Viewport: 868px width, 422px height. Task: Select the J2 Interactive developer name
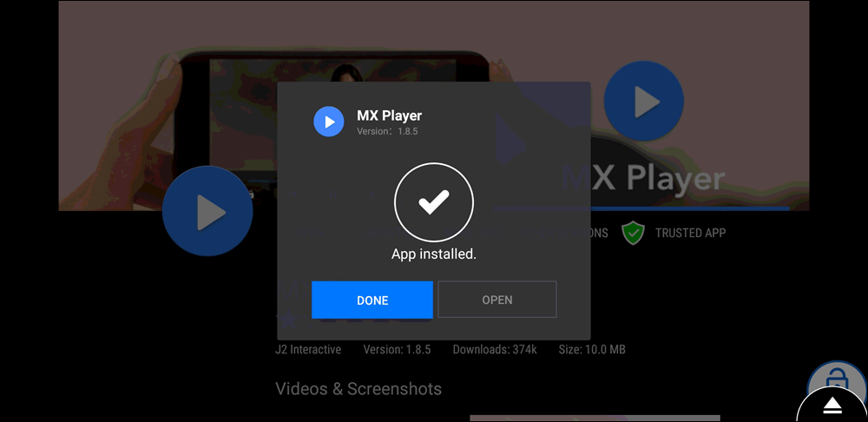point(308,350)
